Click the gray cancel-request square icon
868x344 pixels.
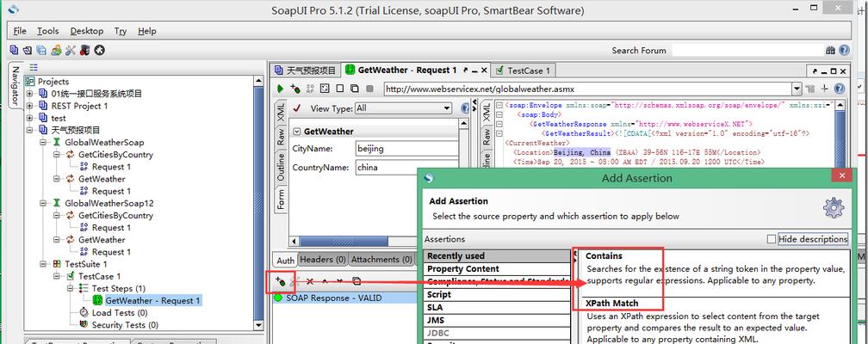[369, 89]
